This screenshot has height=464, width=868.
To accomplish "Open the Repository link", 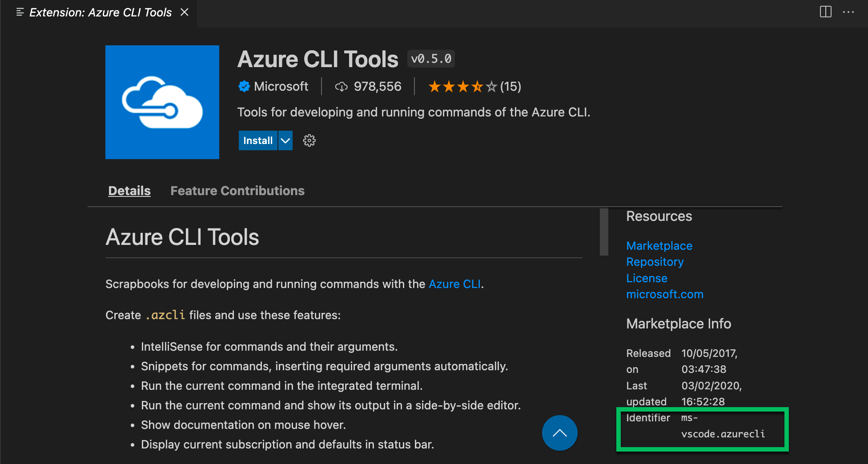I will tap(655, 262).
